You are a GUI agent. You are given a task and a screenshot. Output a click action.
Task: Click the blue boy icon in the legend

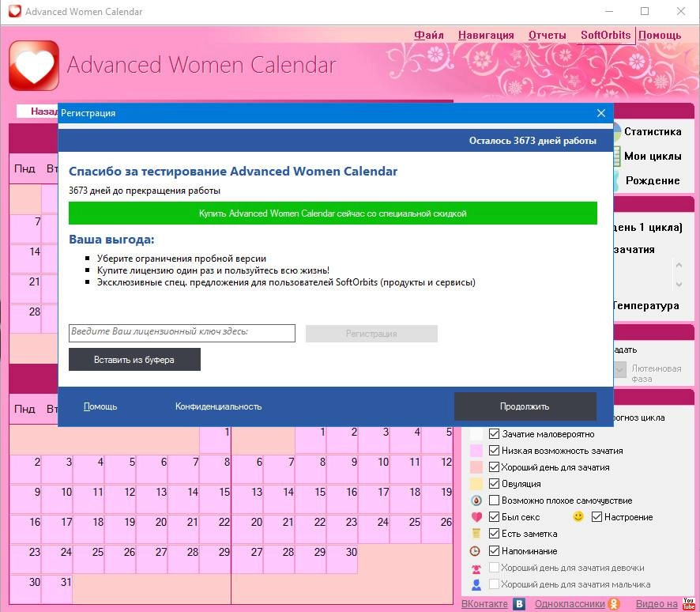pos(476,585)
